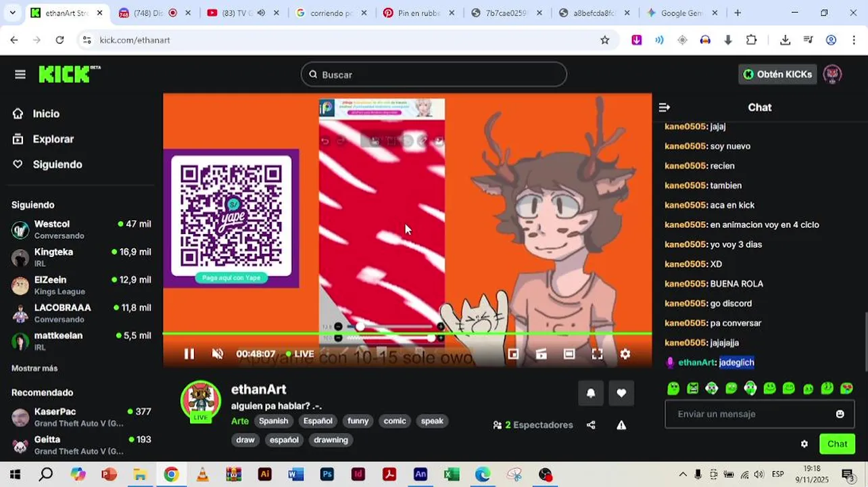This screenshot has height=487, width=868.
Task: Click the lowercase español tag
Action: (x=284, y=440)
